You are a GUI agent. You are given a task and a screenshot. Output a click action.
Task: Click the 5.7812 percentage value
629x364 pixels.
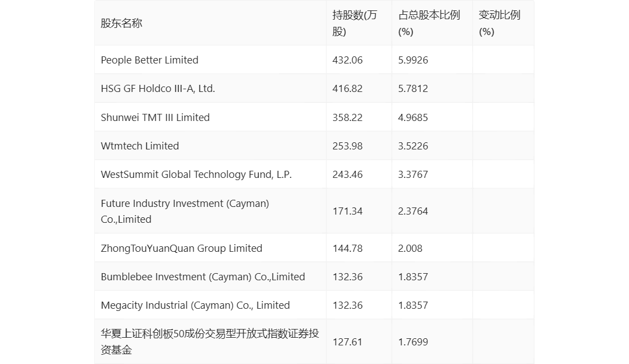[x=413, y=89]
